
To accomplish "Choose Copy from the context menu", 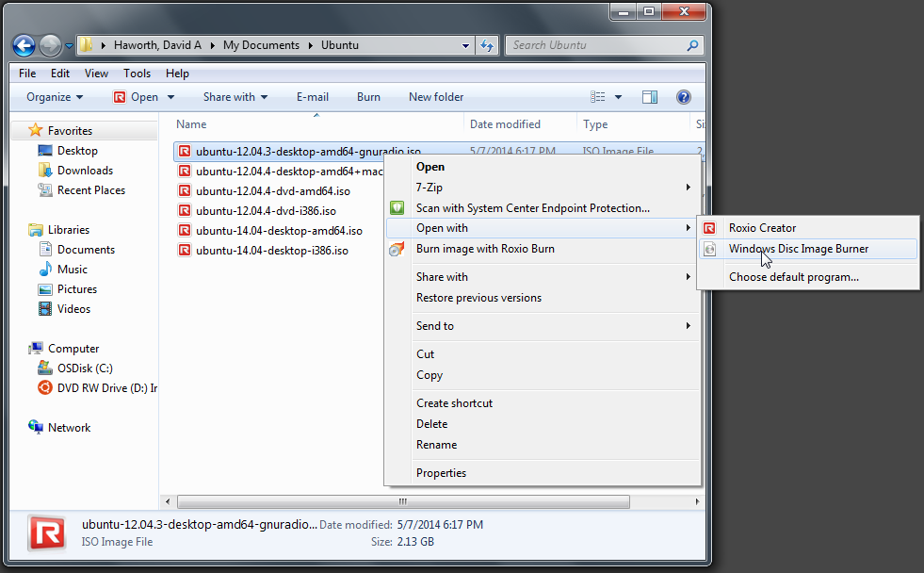I will click(543, 375).
